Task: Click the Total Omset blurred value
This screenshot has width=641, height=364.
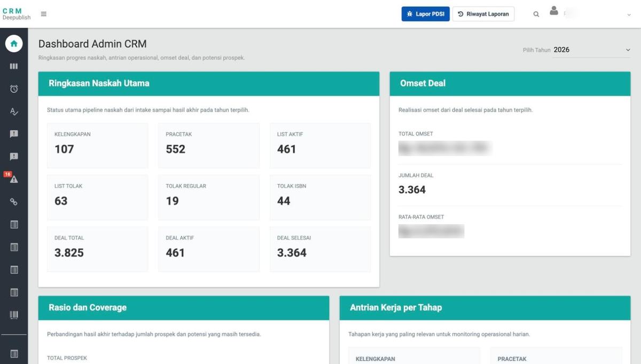Action: pos(444,148)
